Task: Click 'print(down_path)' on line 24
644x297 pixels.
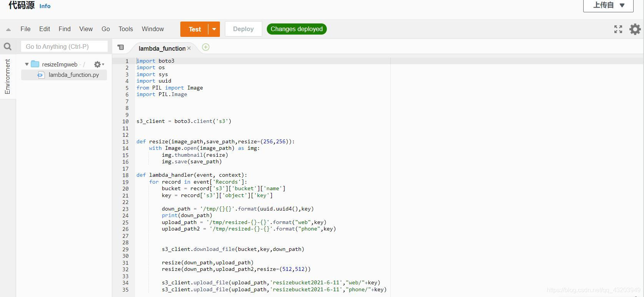Action: 187,215
